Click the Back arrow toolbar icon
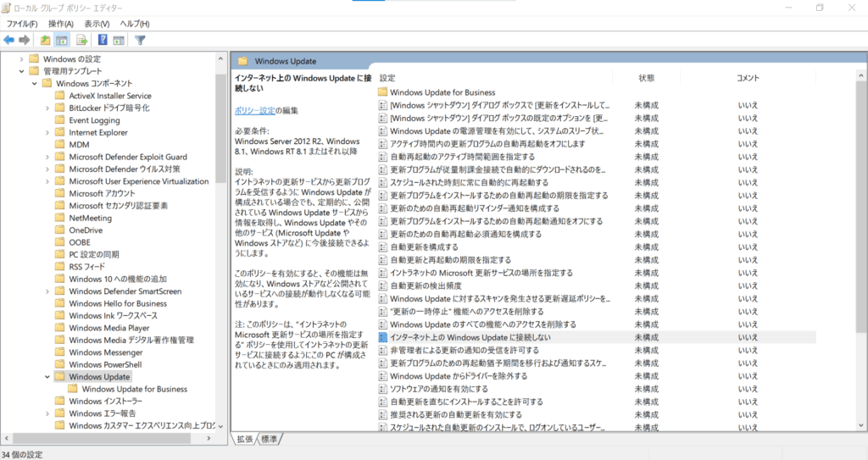 point(9,40)
